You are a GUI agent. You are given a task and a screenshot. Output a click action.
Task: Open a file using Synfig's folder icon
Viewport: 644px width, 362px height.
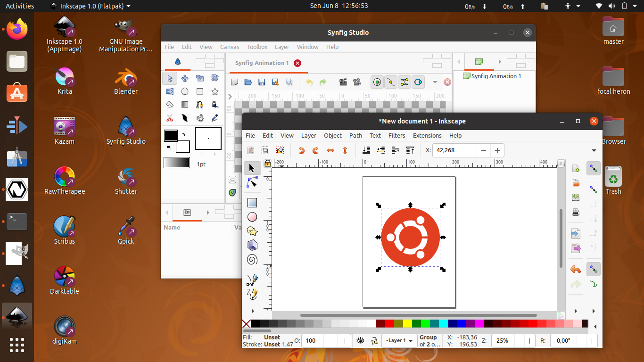tap(248, 82)
